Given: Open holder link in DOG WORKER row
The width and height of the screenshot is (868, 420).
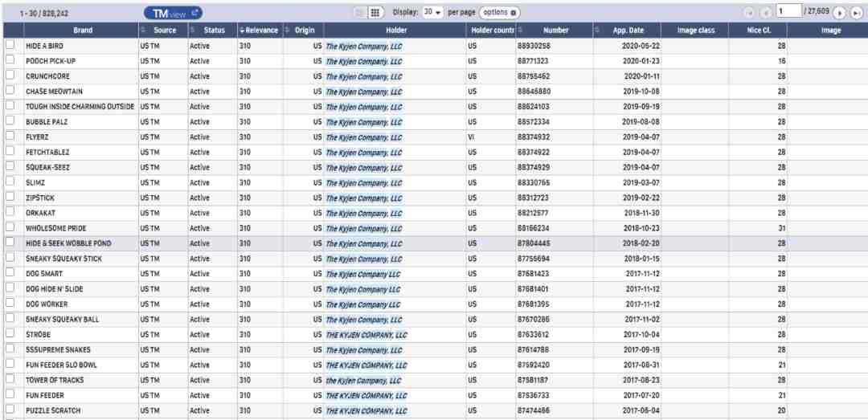Looking at the screenshot, I should point(362,305).
